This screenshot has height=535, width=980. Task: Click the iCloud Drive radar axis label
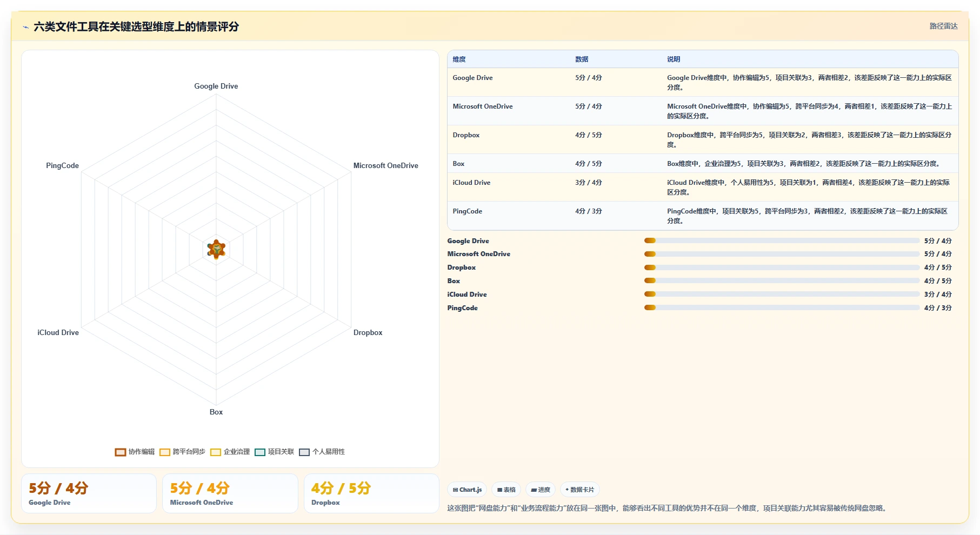pos(58,332)
